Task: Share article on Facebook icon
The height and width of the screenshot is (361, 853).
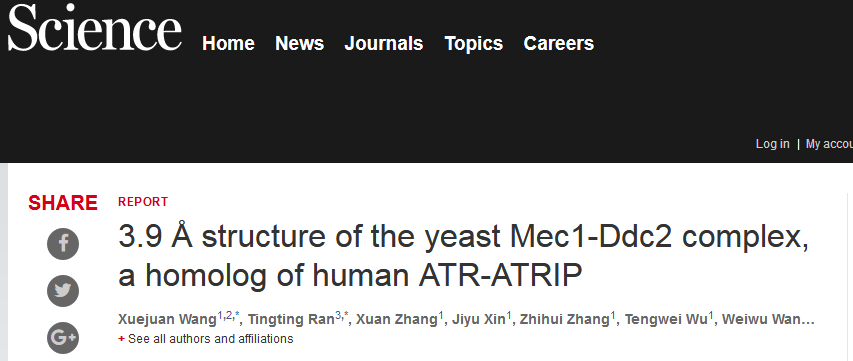Action: point(63,244)
